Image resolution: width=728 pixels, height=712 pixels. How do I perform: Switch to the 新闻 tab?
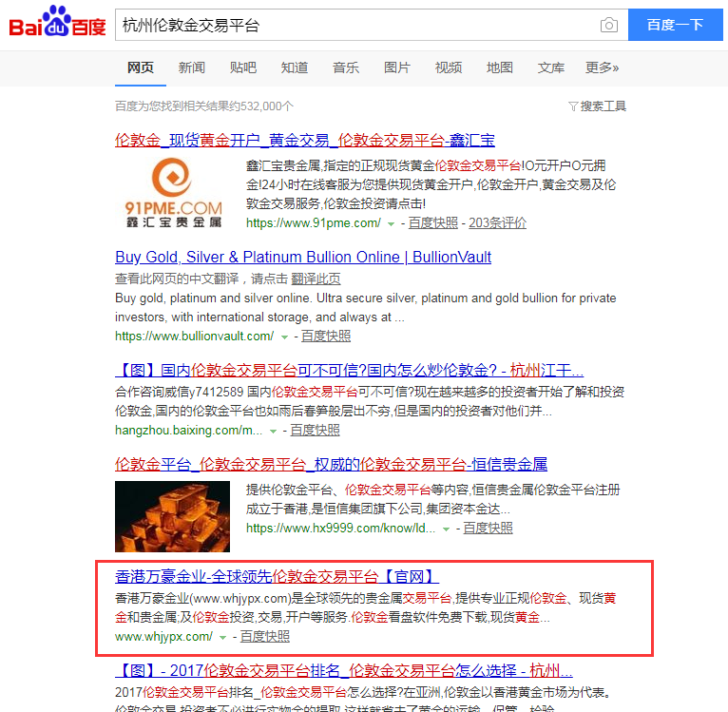tap(192, 67)
